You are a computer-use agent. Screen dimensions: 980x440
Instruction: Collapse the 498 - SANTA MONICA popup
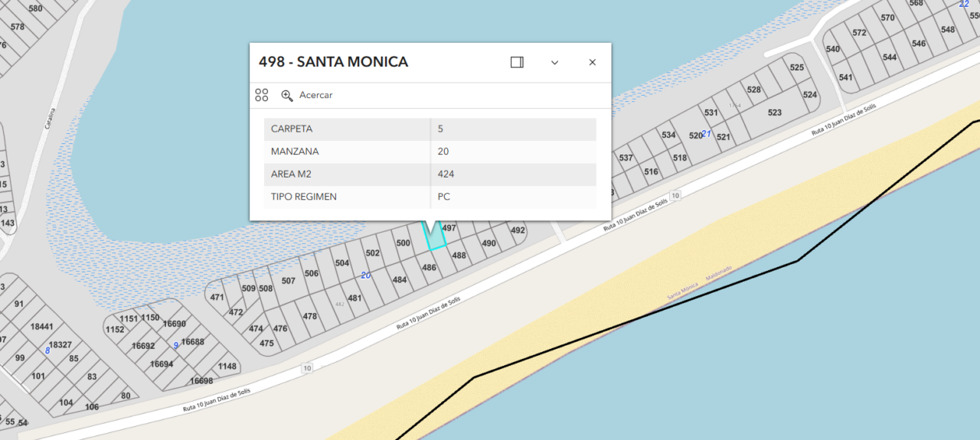[554, 63]
